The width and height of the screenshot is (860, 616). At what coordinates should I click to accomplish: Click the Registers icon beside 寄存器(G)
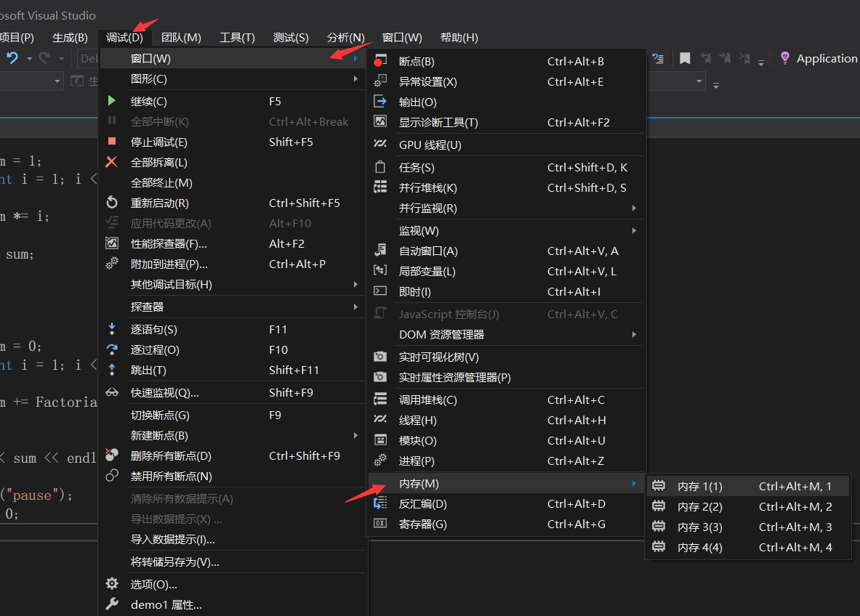(x=380, y=523)
